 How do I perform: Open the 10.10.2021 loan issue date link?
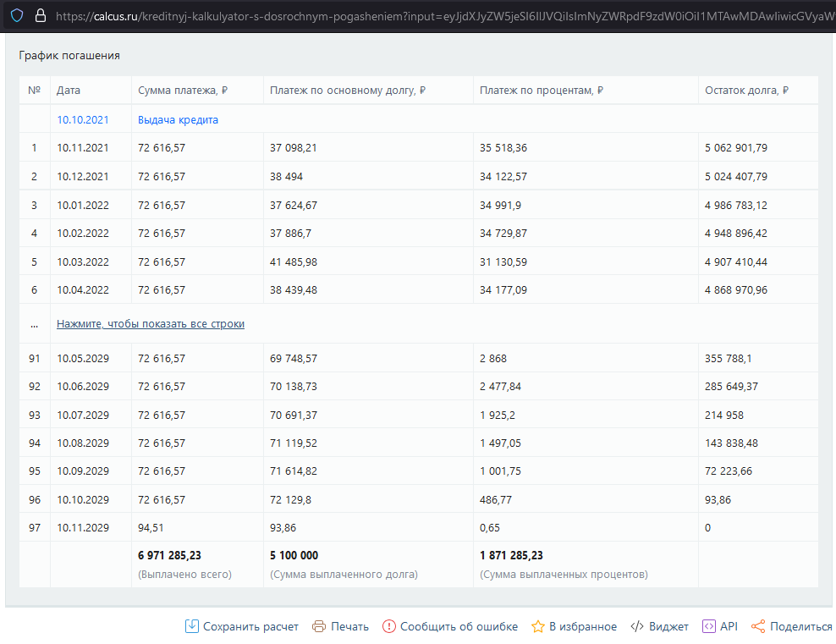(83, 120)
